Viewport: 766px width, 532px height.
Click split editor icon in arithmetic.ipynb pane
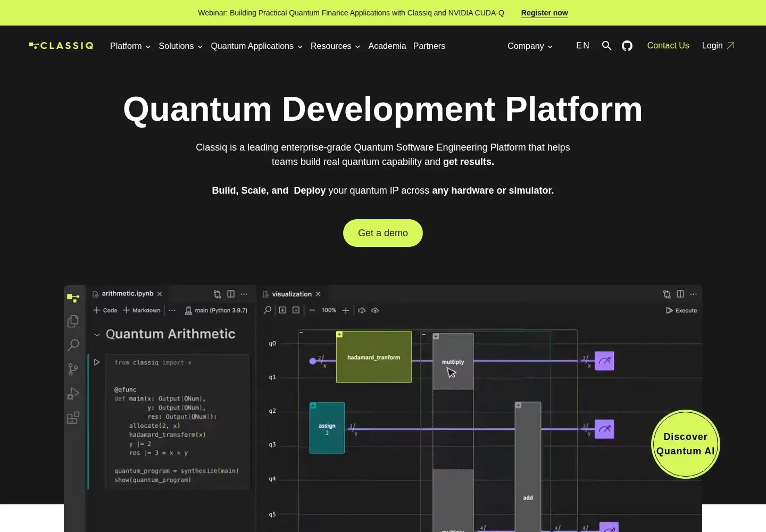(x=231, y=294)
